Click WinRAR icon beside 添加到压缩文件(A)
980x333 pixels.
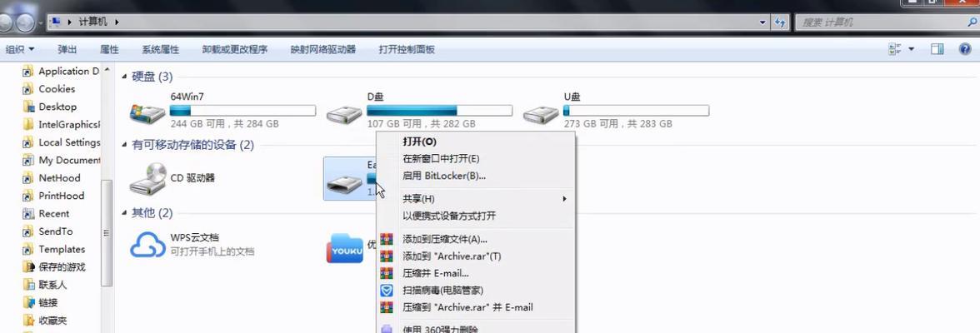coord(387,239)
